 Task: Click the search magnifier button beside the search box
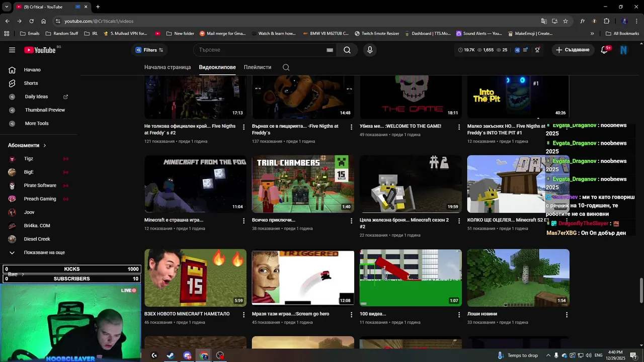[x=347, y=50]
